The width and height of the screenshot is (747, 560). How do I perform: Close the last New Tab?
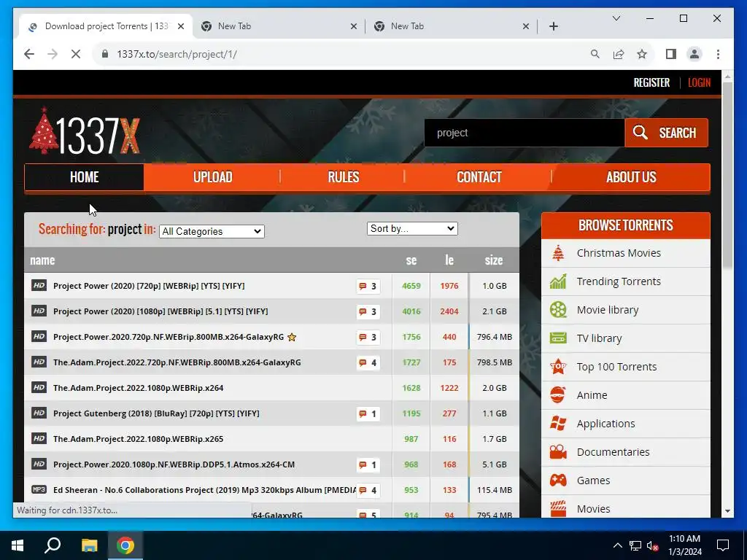click(525, 27)
